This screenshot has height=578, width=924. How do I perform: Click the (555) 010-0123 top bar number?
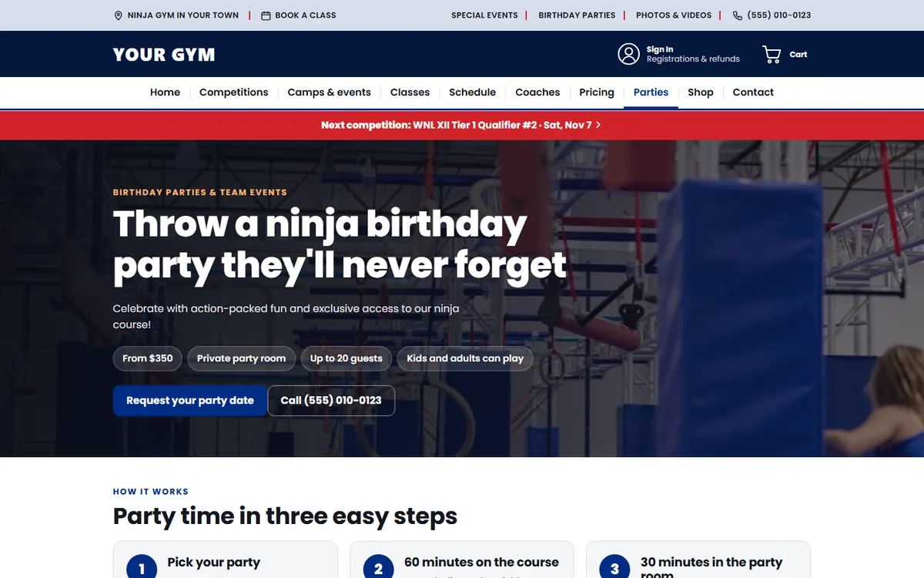click(x=779, y=15)
